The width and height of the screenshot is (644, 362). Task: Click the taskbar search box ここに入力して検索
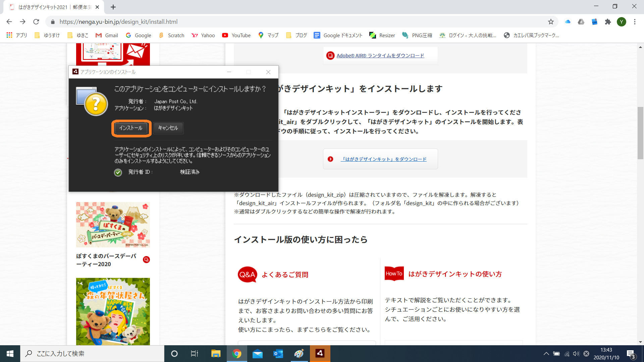pos(92,354)
